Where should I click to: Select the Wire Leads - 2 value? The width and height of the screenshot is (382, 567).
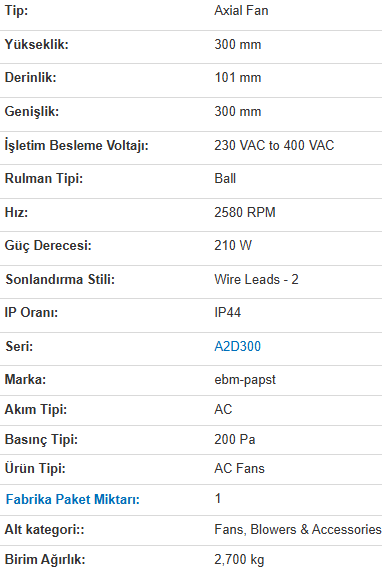pyautogui.click(x=256, y=280)
